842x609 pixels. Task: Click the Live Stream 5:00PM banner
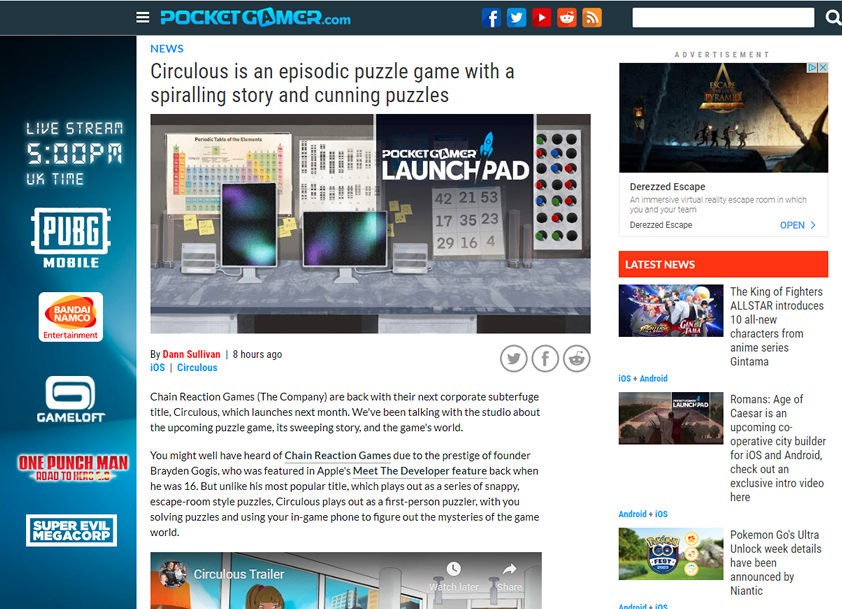coord(74,154)
